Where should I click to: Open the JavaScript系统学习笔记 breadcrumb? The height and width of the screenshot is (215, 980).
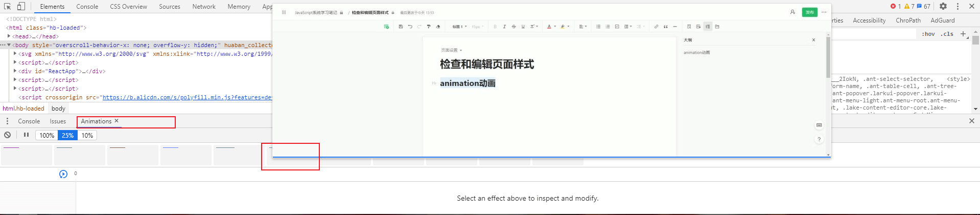coord(316,12)
